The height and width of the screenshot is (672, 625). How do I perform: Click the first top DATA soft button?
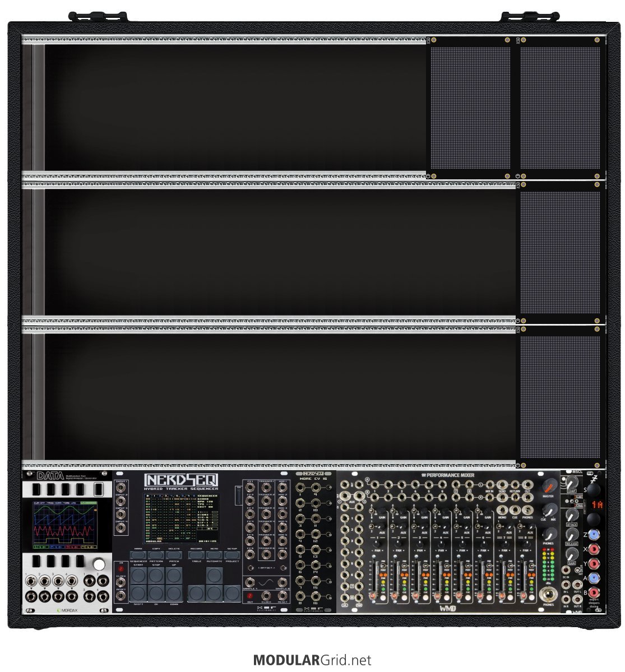(x=36, y=489)
